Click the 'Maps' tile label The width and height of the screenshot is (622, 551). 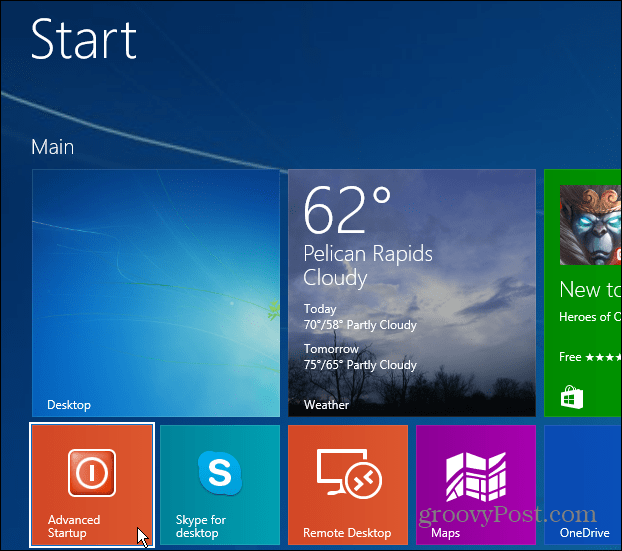[445, 533]
